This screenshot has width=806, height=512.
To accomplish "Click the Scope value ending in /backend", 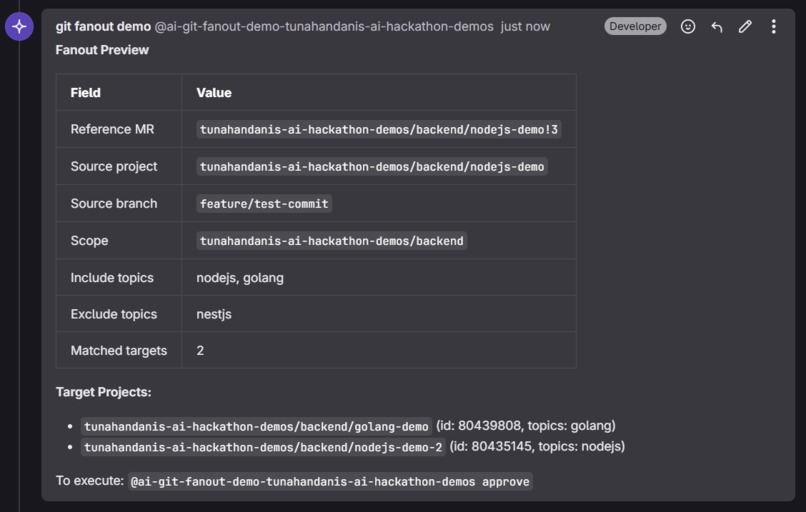I will [x=332, y=241].
